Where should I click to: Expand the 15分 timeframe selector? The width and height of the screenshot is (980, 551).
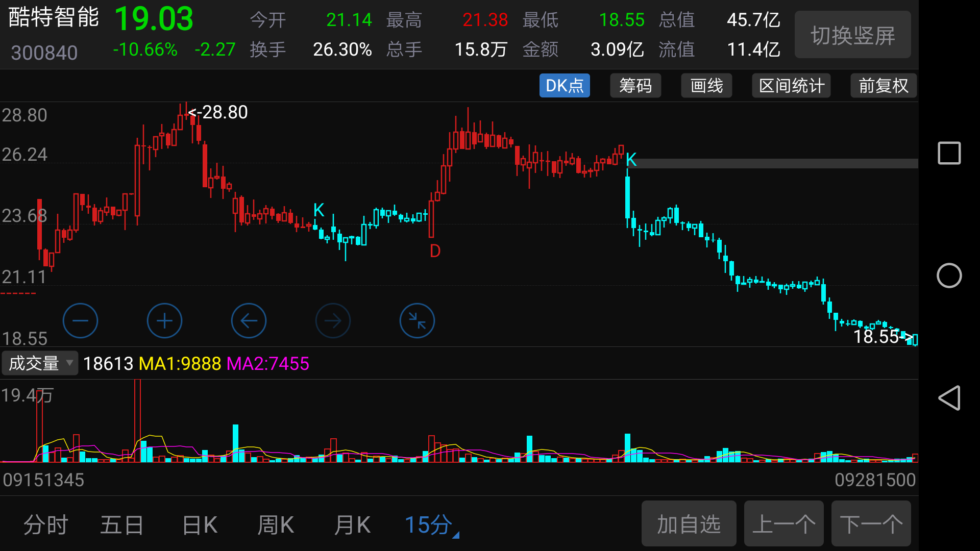tap(431, 524)
